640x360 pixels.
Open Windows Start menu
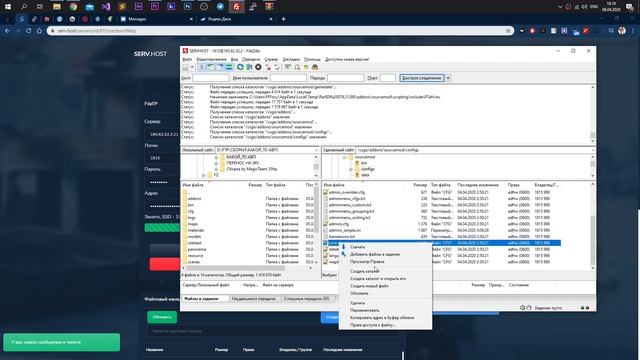(8, 7)
